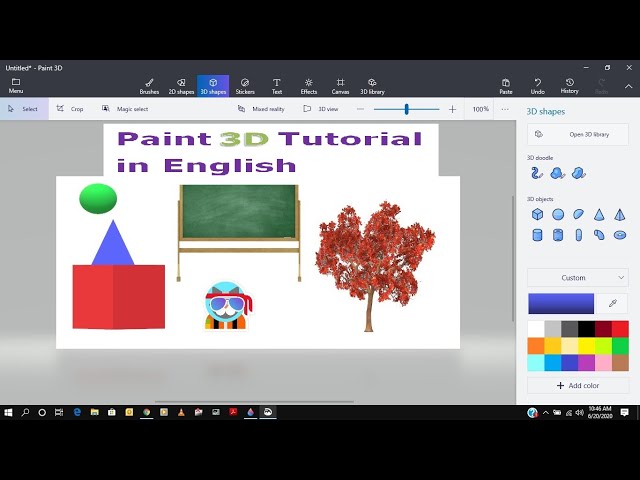Open Task View on the taskbar
The height and width of the screenshot is (480, 640).
click(x=59, y=413)
